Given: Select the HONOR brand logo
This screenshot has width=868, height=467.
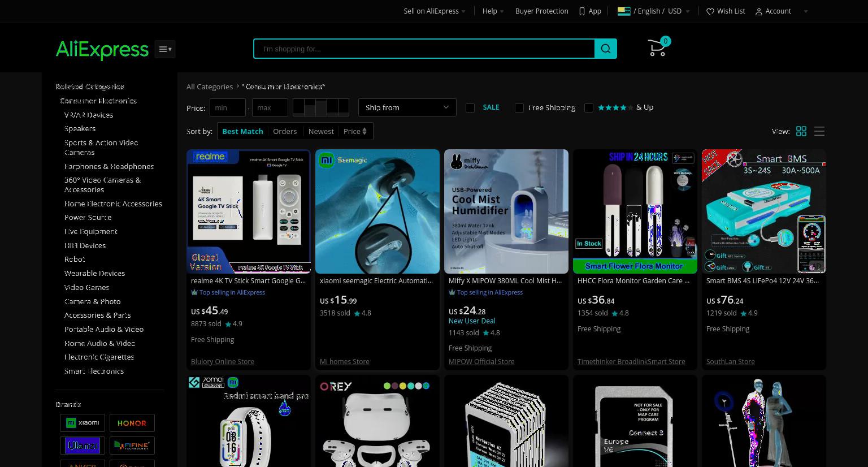Looking at the screenshot, I should pyautogui.click(x=132, y=423).
